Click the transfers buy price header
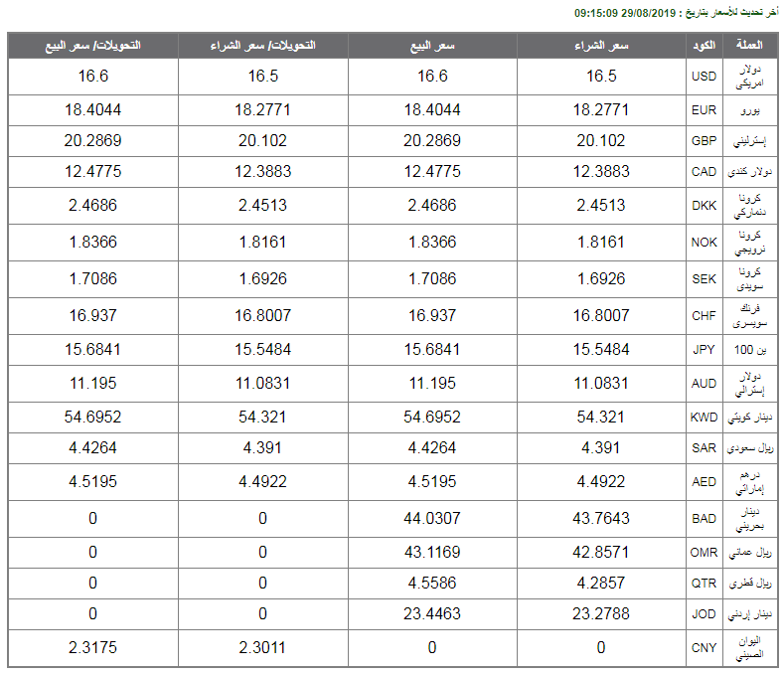Screen dimensions: 784x674 click(x=263, y=45)
